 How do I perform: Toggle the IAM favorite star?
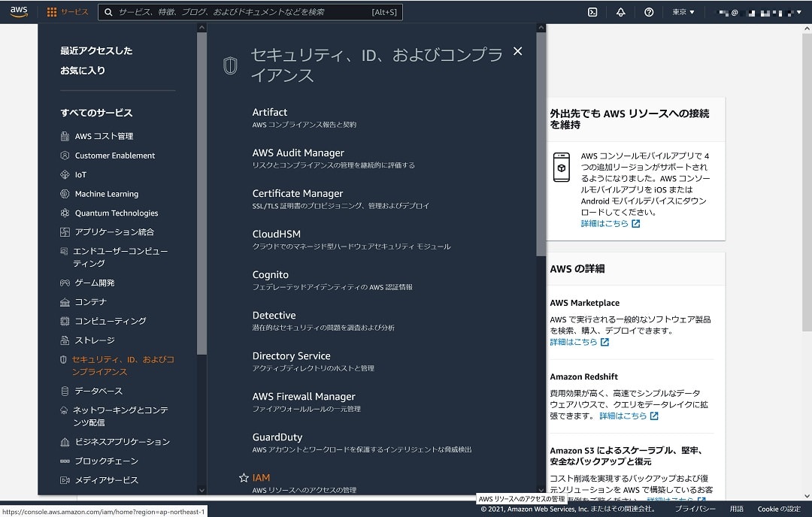pos(244,478)
